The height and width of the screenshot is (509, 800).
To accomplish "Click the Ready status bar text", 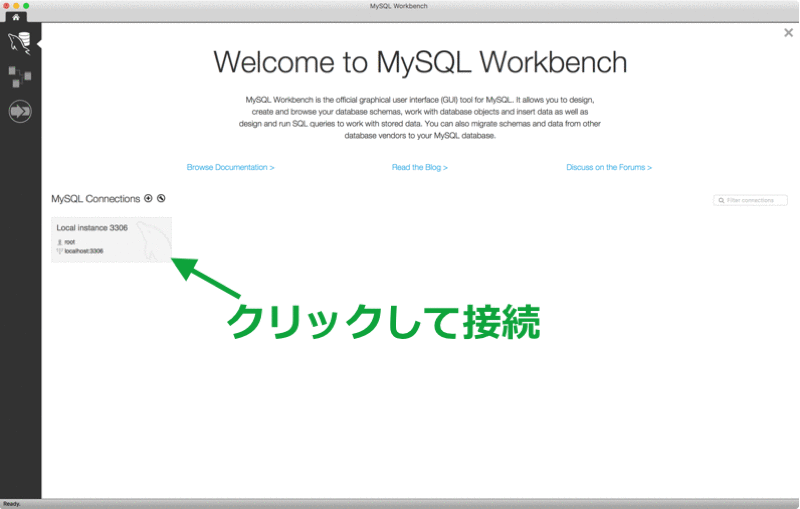I will (12, 504).
